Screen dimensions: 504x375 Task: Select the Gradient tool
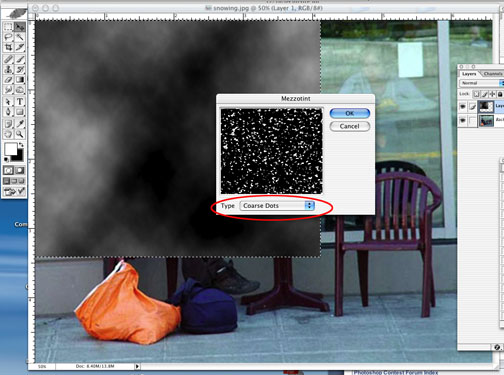point(20,80)
